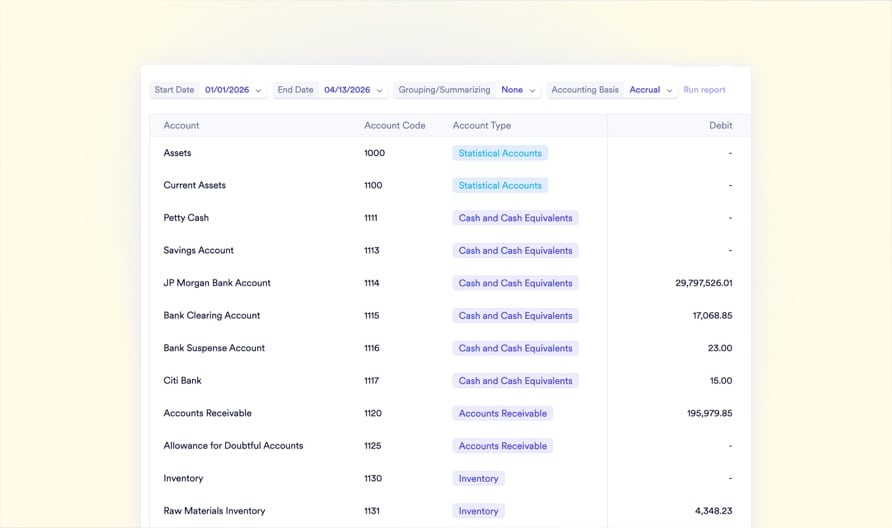The width and height of the screenshot is (892, 528).
Task: Click account code 1115
Action: point(371,315)
